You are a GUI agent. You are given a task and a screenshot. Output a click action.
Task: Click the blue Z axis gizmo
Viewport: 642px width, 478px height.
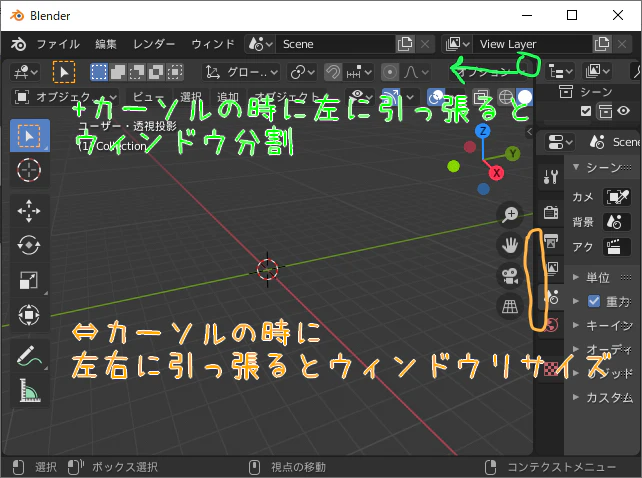483,131
